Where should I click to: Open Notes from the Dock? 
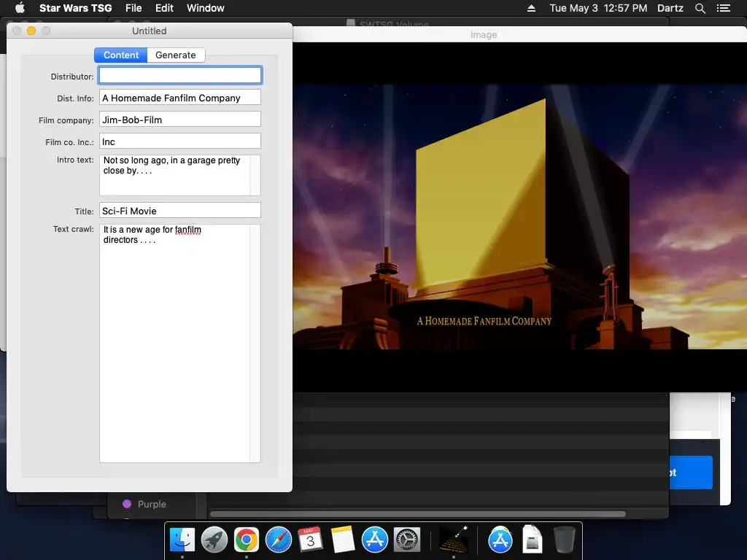coord(343,540)
